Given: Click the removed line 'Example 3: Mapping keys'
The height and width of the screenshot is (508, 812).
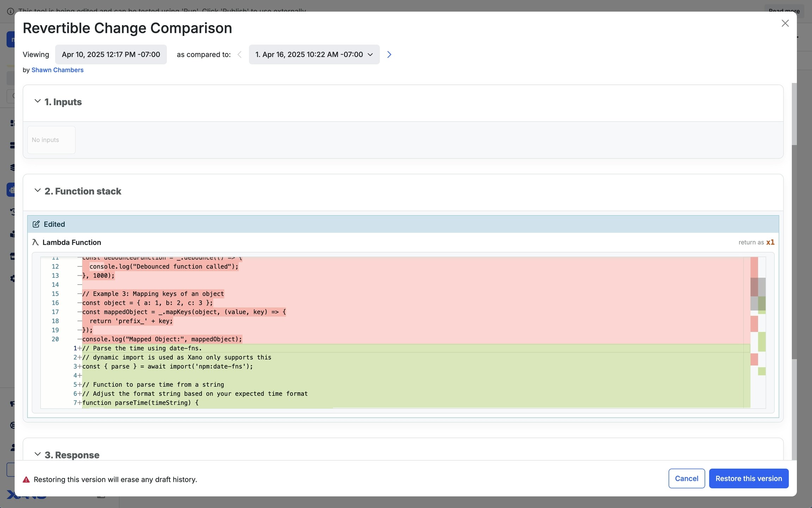Looking at the screenshot, I should 153,294.
